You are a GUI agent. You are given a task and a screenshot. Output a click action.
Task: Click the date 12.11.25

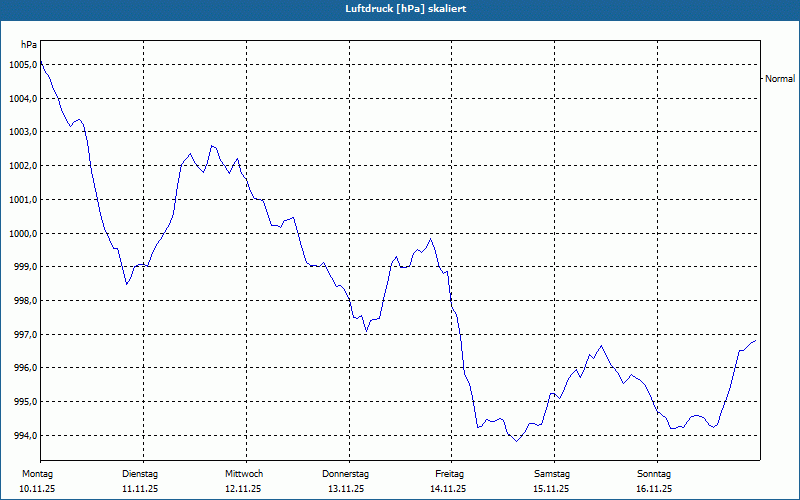coord(243,489)
